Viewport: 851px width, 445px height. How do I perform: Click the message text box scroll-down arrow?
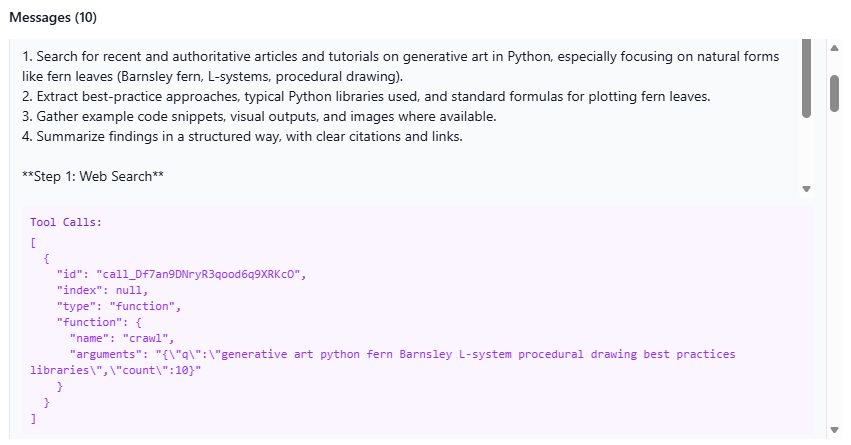(x=806, y=189)
